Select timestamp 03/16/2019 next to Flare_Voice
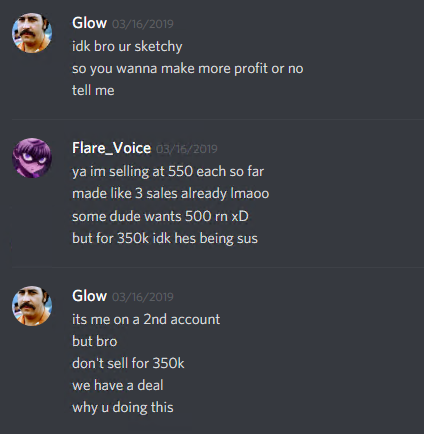Screen dimensions: 424x434 point(187,149)
